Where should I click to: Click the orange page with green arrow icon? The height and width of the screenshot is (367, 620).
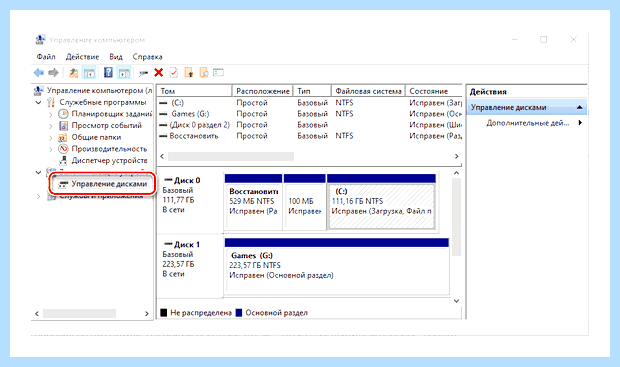(189, 73)
